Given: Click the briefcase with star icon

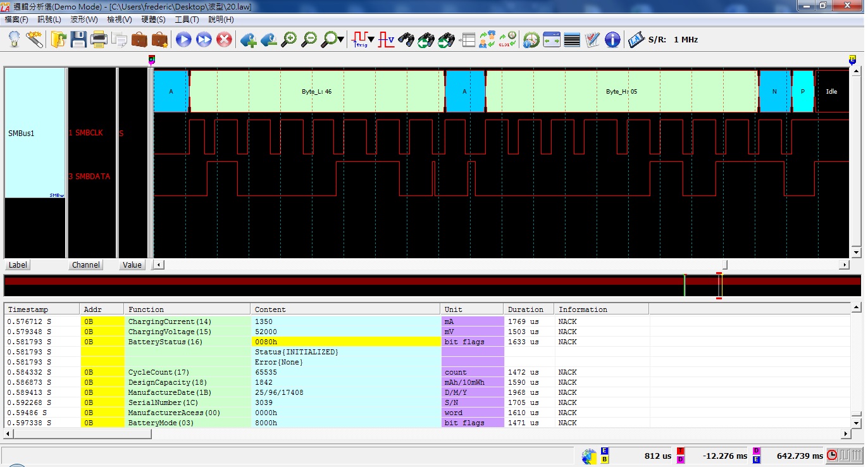Looking at the screenshot, I should coord(159,40).
